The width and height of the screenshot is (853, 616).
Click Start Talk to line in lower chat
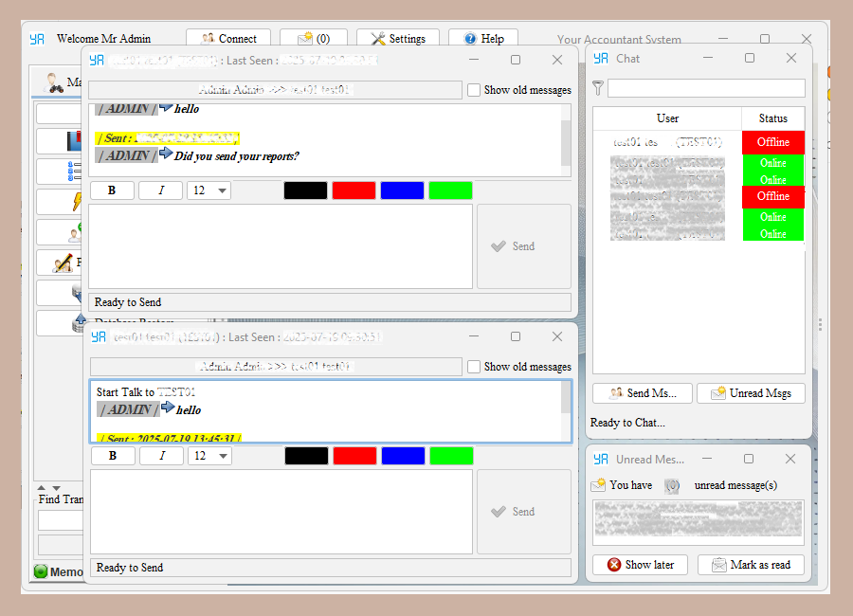click(x=146, y=391)
